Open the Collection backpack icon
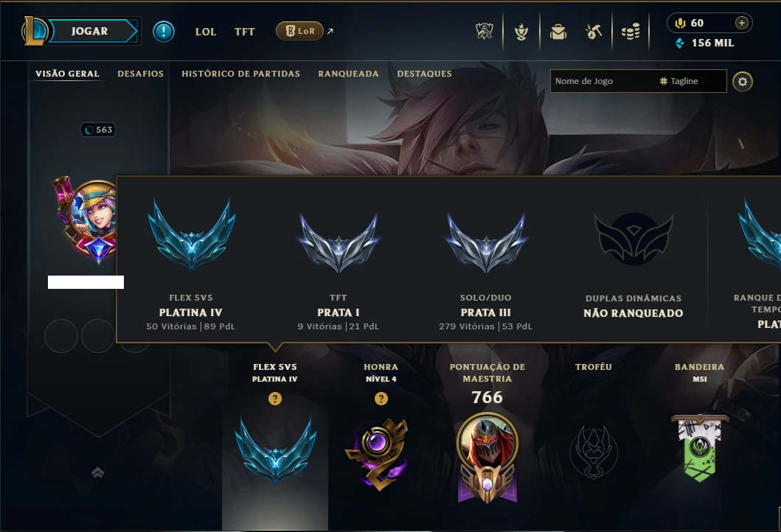 pyautogui.click(x=558, y=32)
